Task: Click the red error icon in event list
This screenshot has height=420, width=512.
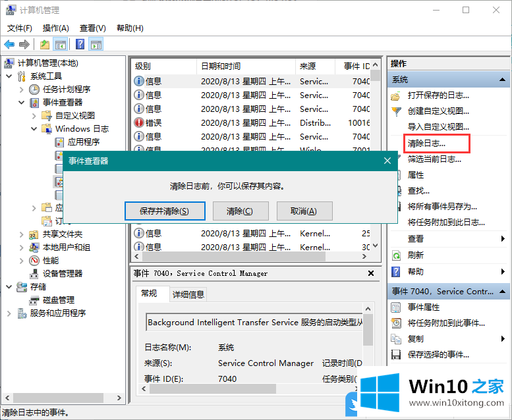Action: (139, 122)
